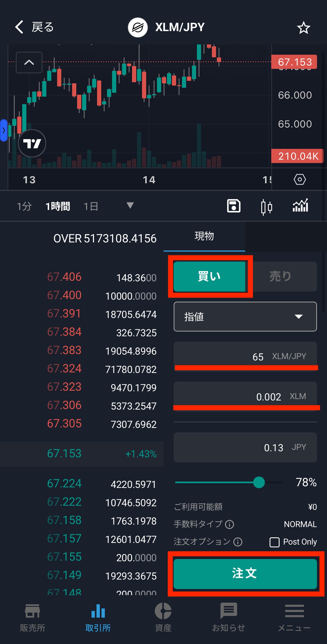Screen dimensions: 327x644
Task: Select ask price 67.406
Action: (x=64, y=277)
